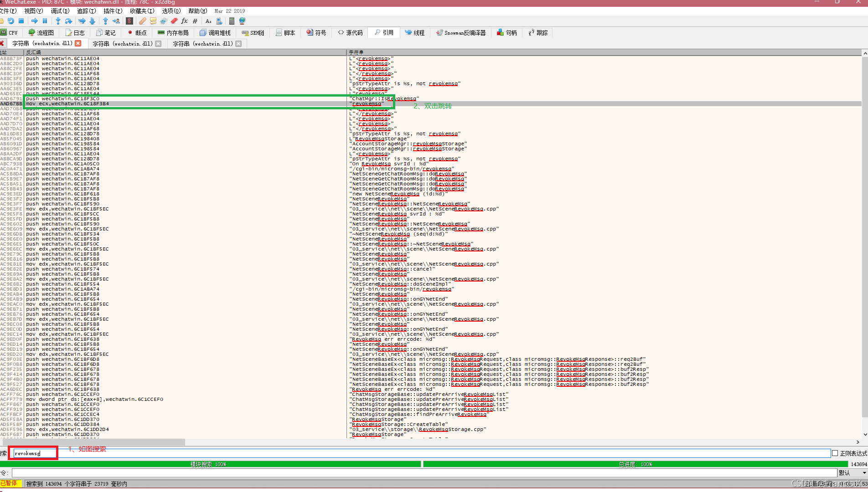Image resolution: width=868 pixels, height=492 pixels.
Task: Open the 帮助 (Help) menu
Action: (197, 11)
